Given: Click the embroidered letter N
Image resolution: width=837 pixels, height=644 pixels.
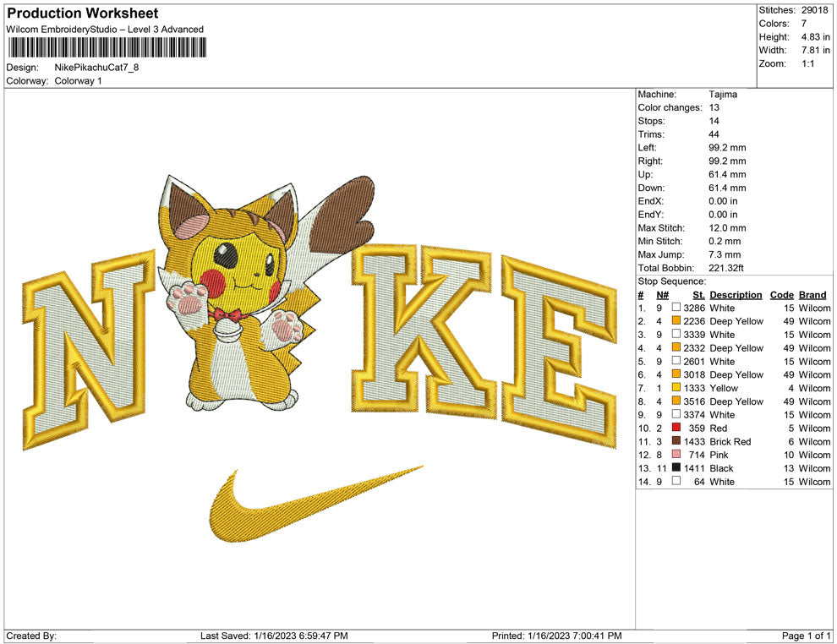Looking at the screenshot, I should click(x=89, y=350).
